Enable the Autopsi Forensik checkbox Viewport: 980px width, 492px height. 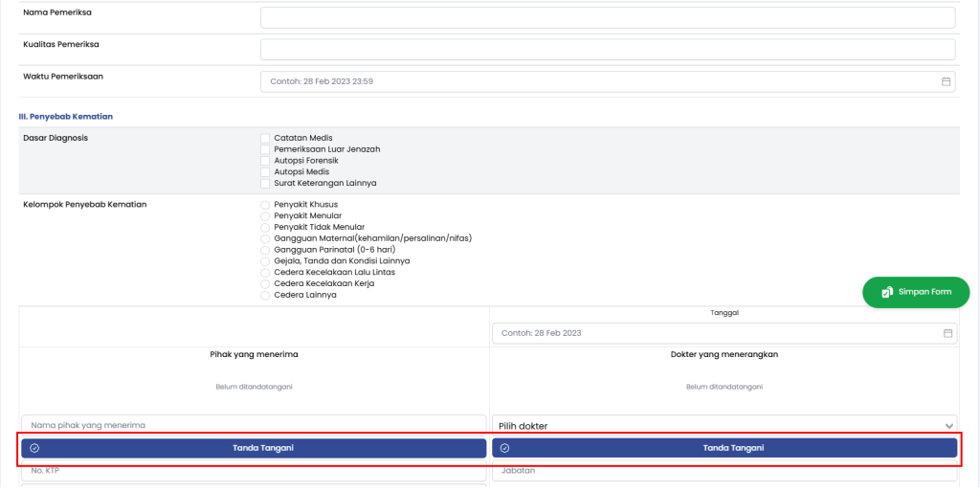click(265, 161)
